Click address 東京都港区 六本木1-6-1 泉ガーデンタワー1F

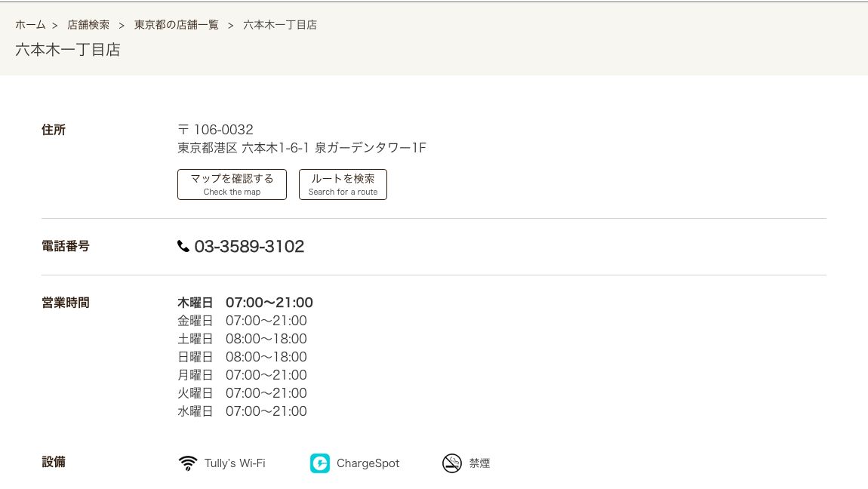(302, 148)
